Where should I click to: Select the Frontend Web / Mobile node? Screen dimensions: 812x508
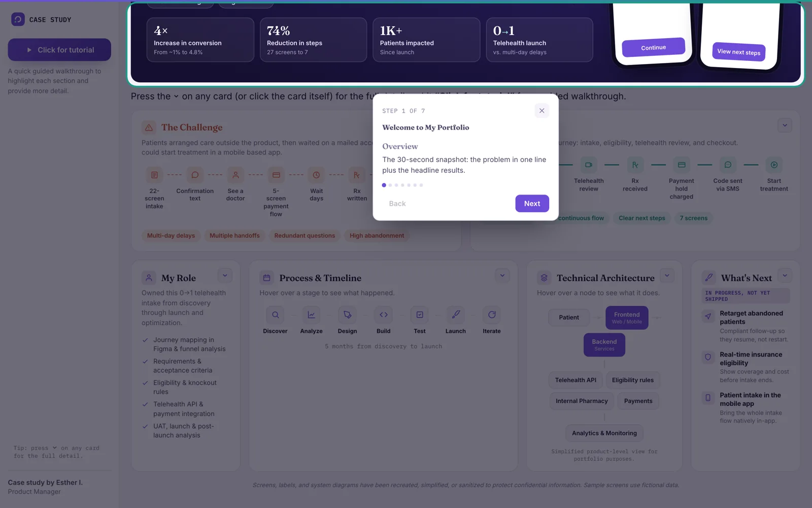(627, 317)
